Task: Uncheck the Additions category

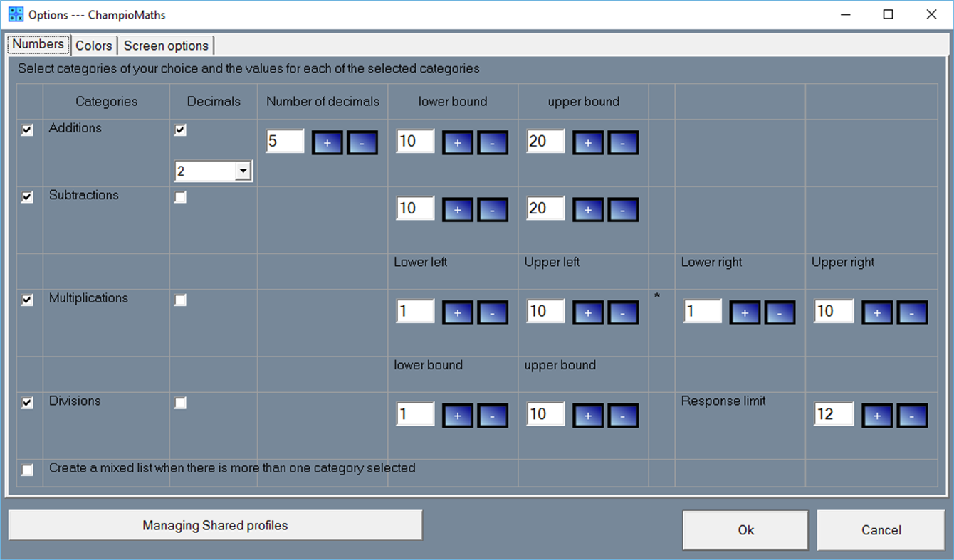Action: [x=27, y=130]
